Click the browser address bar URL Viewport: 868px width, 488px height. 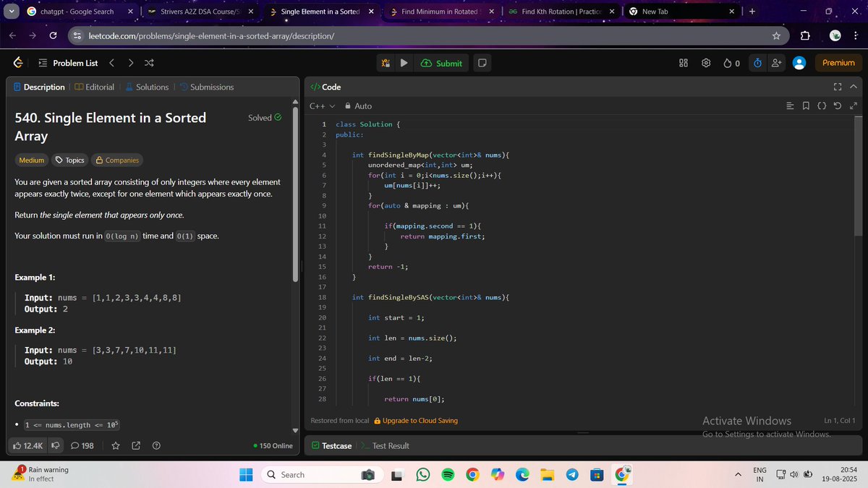point(211,35)
